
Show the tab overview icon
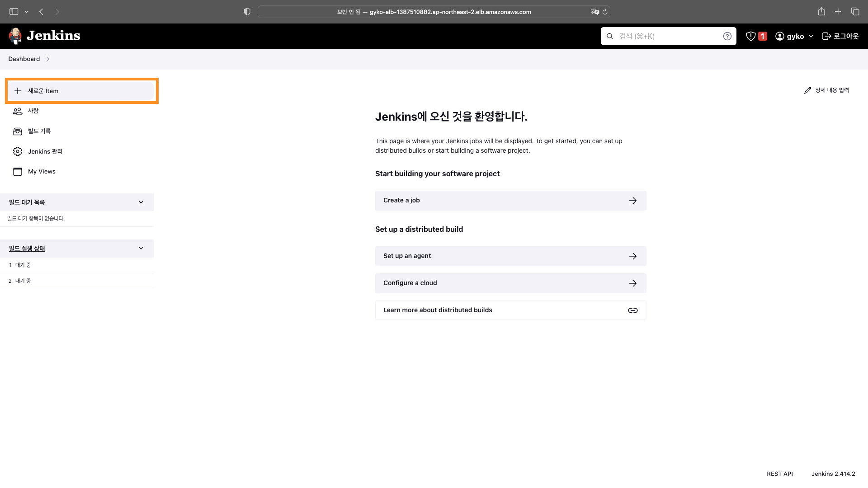pyautogui.click(x=855, y=12)
